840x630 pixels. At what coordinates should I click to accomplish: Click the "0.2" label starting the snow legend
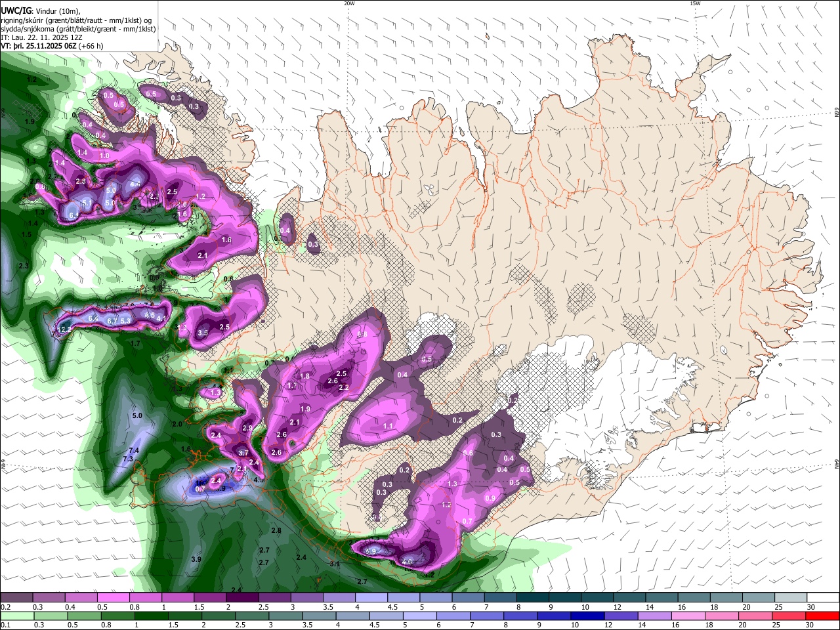5,607
